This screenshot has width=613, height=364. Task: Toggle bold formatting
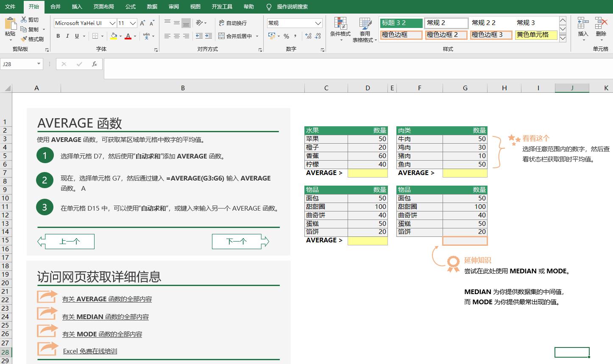coord(58,36)
